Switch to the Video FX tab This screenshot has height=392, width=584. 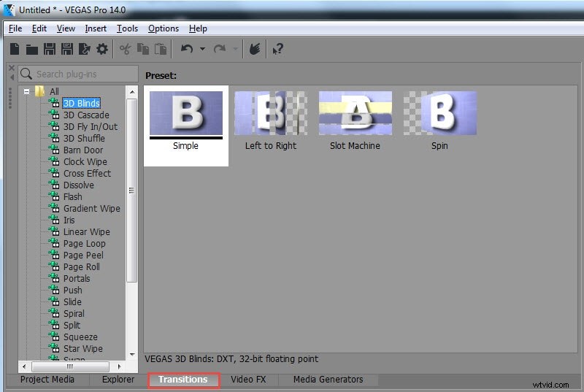[248, 380]
